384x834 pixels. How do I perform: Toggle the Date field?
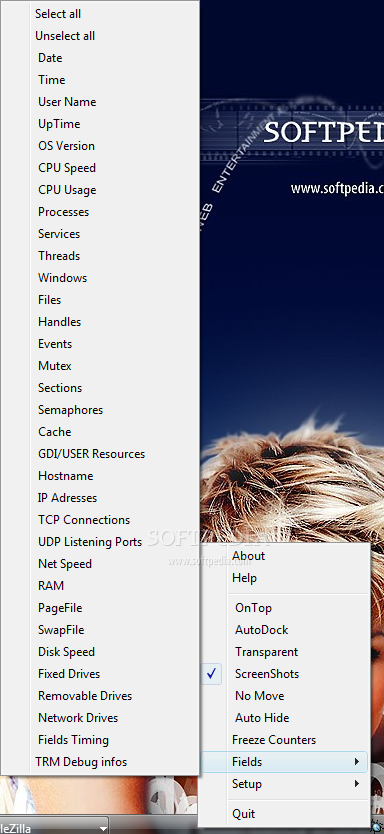(x=100, y=57)
